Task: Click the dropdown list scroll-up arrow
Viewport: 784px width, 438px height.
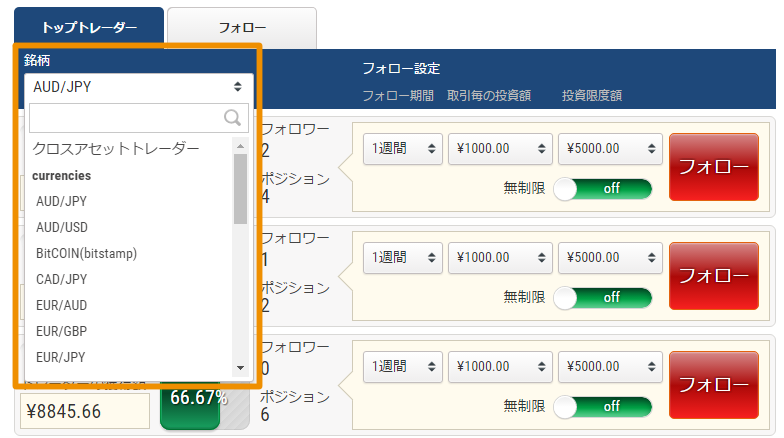Action: click(240, 146)
